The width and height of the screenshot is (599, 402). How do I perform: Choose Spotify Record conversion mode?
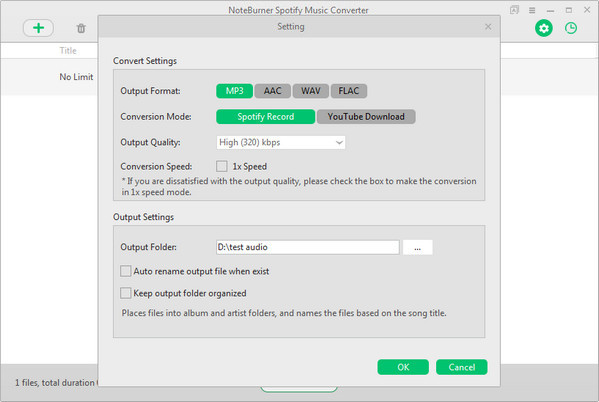pyautogui.click(x=266, y=117)
